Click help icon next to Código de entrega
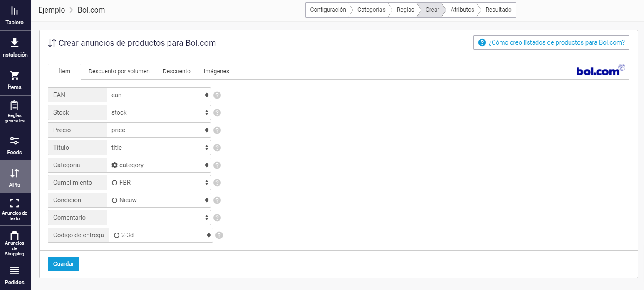644x290 pixels. 219,235
